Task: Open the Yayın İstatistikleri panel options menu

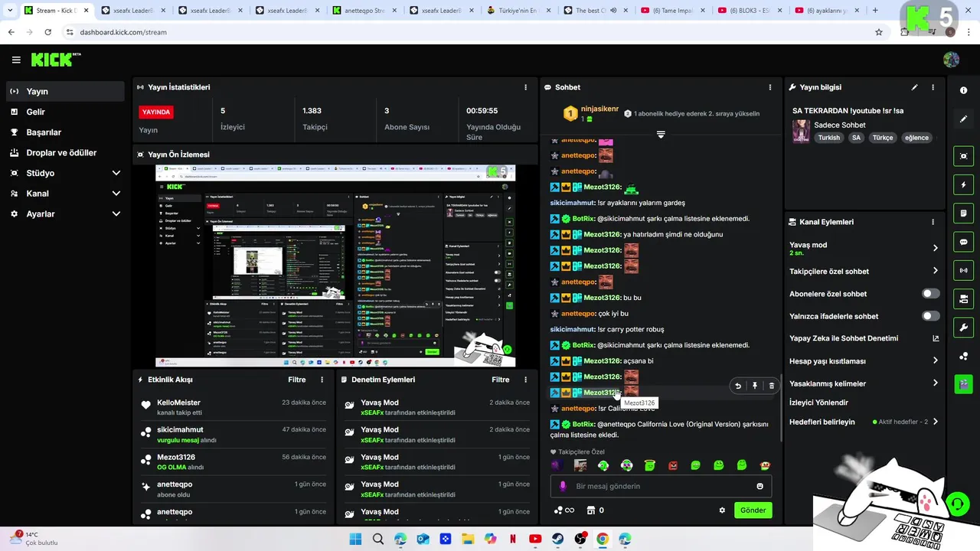Action: click(x=525, y=87)
